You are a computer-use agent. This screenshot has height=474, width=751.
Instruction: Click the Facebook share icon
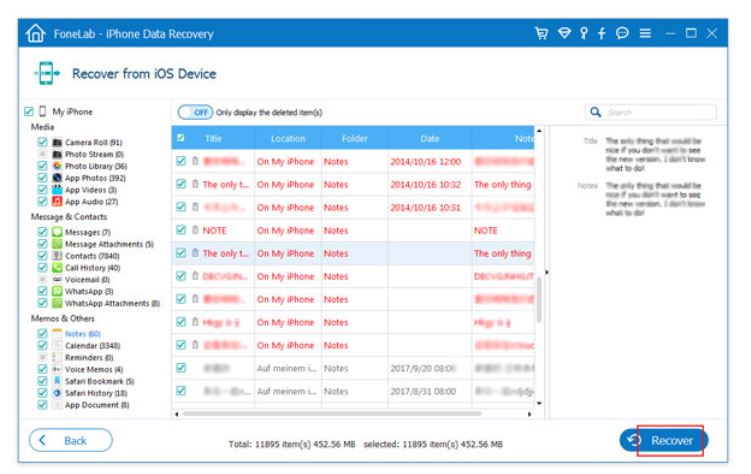coord(602,33)
